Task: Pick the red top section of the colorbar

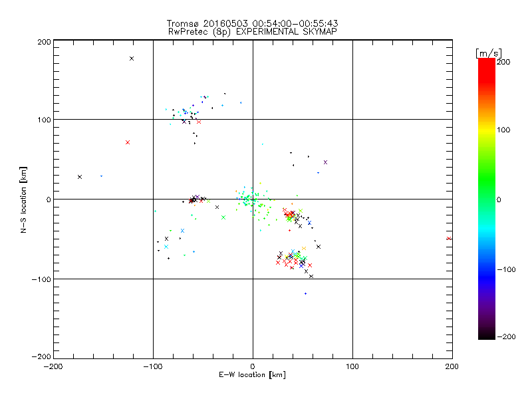Action: (487, 71)
